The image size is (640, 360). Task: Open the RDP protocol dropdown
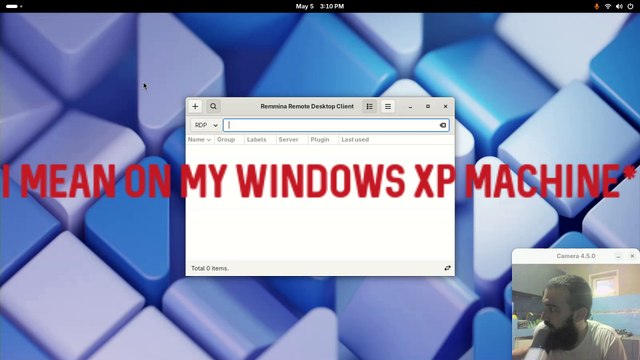[x=206, y=125]
